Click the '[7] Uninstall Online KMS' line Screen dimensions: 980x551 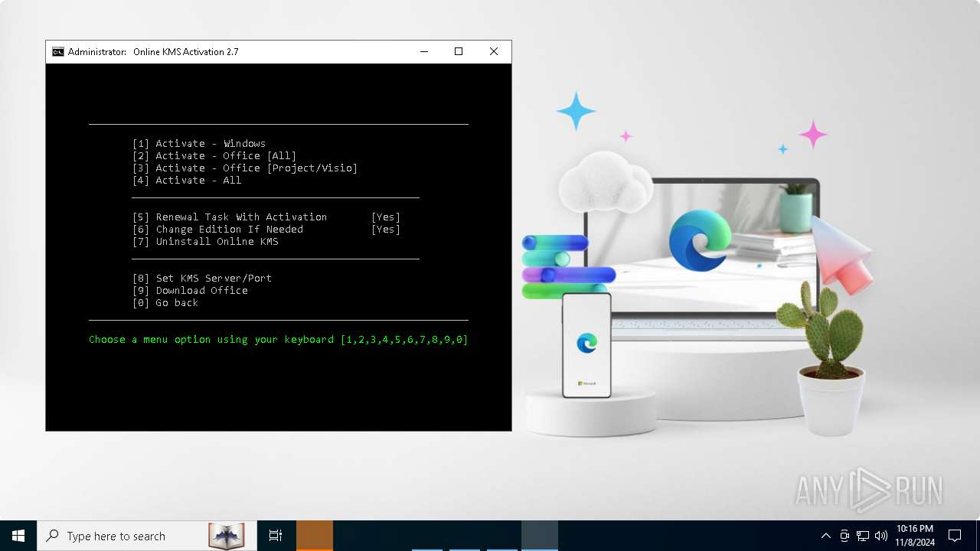click(205, 242)
